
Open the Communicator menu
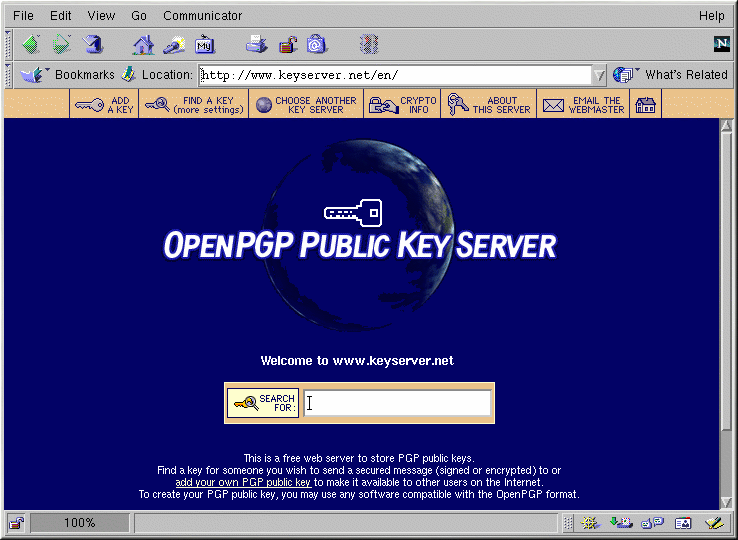pos(202,16)
